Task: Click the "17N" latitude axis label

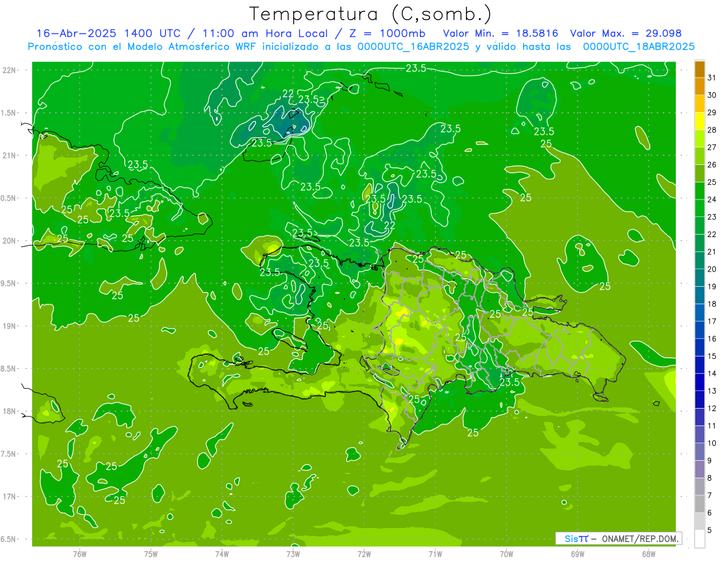Action: [10, 497]
